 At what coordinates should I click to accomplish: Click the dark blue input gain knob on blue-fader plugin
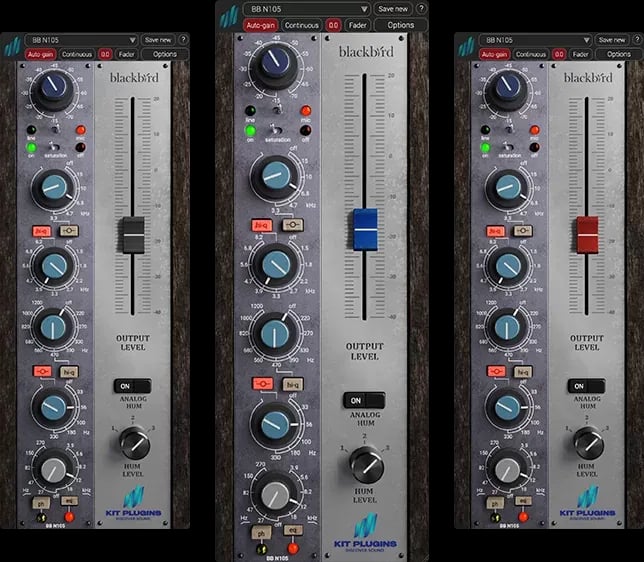click(x=276, y=62)
